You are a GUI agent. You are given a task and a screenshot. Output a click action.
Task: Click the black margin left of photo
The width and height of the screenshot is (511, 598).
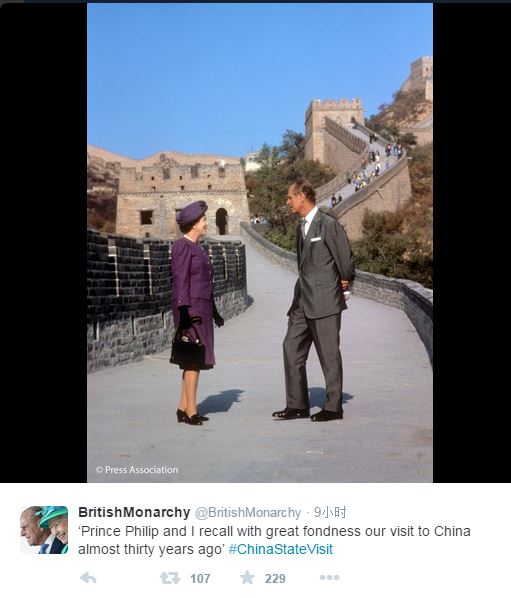pyautogui.click(x=43, y=244)
